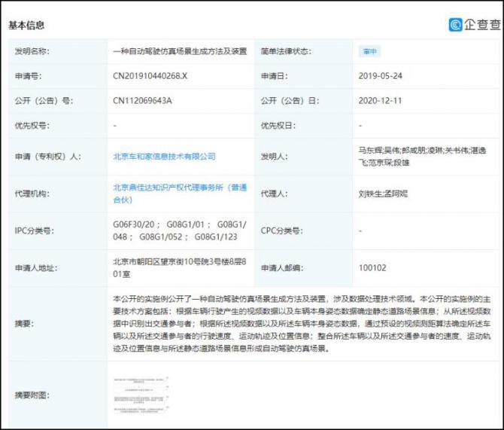Click the 审中 status badge
Screen dimensions: 504x430
(369, 52)
